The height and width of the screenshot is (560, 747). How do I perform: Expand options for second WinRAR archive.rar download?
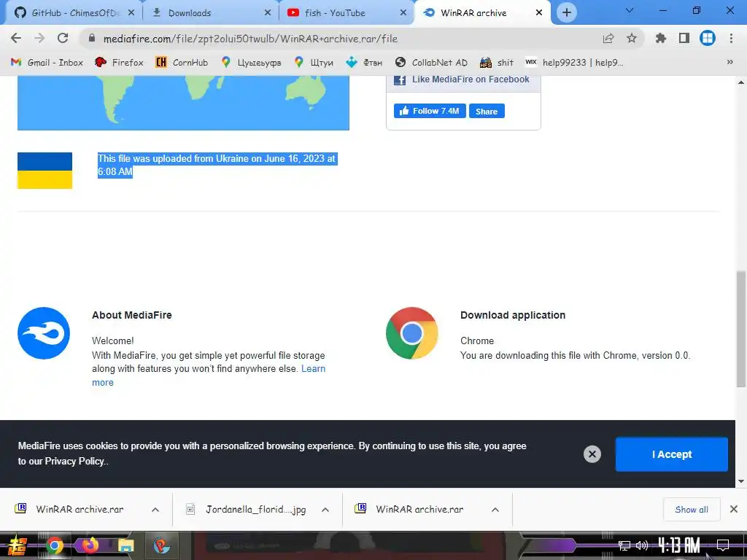[x=495, y=510]
